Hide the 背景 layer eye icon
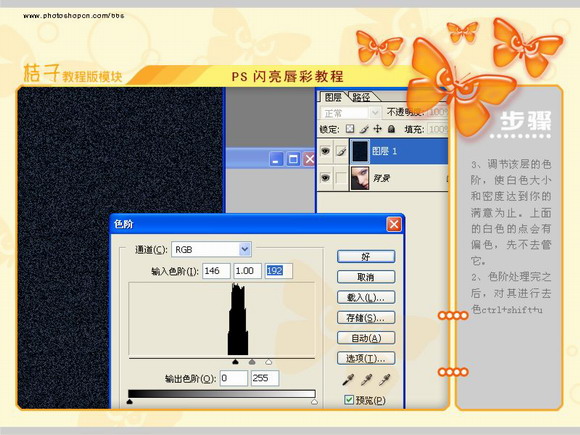Viewport: 580px width, 435px height. point(325,178)
